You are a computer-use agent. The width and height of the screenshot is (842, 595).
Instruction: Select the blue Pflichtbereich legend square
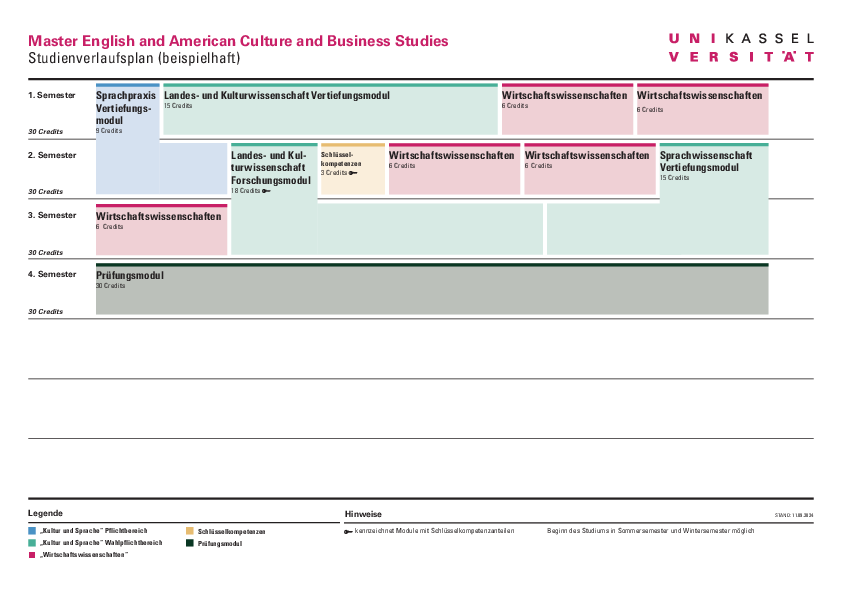[x=32, y=531]
